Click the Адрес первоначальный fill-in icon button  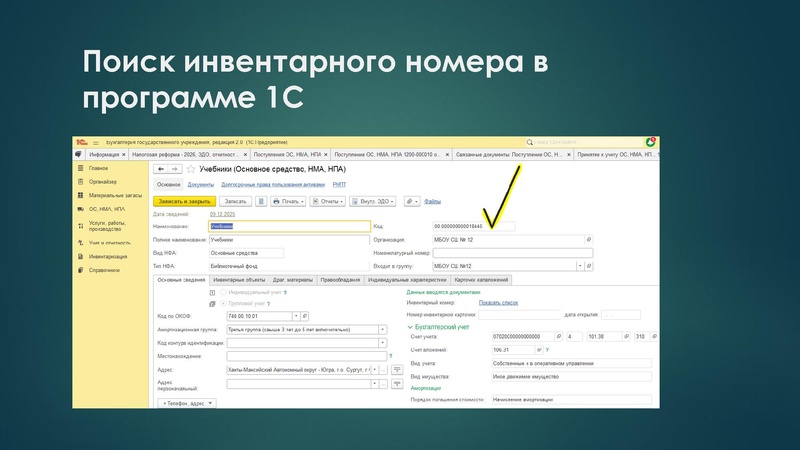pos(397,384)
